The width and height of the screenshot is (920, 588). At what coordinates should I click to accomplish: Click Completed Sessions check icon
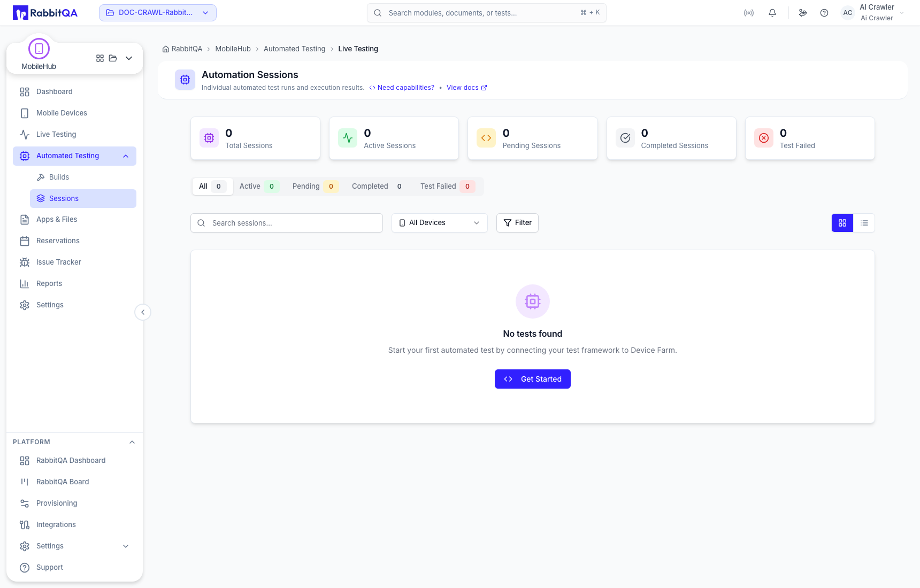click(x=625, y=138)
